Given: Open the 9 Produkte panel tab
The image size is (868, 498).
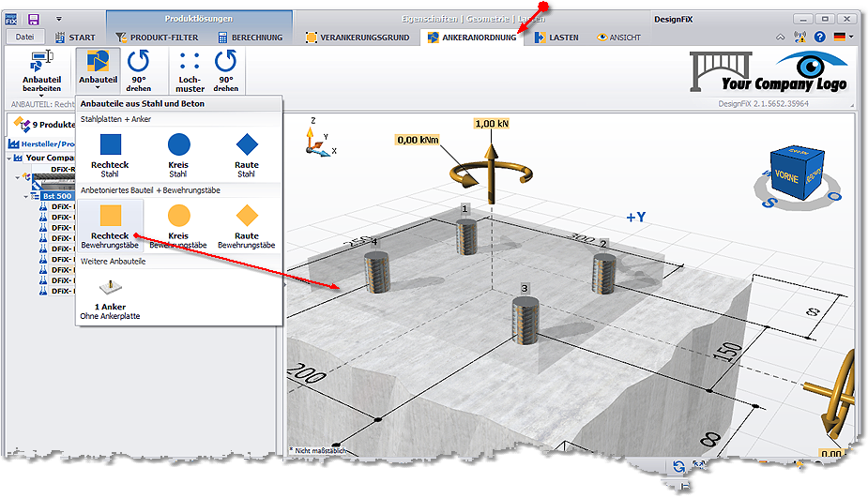Looking at the screenshot, I should pyautogui.click(x=44, y=124).
